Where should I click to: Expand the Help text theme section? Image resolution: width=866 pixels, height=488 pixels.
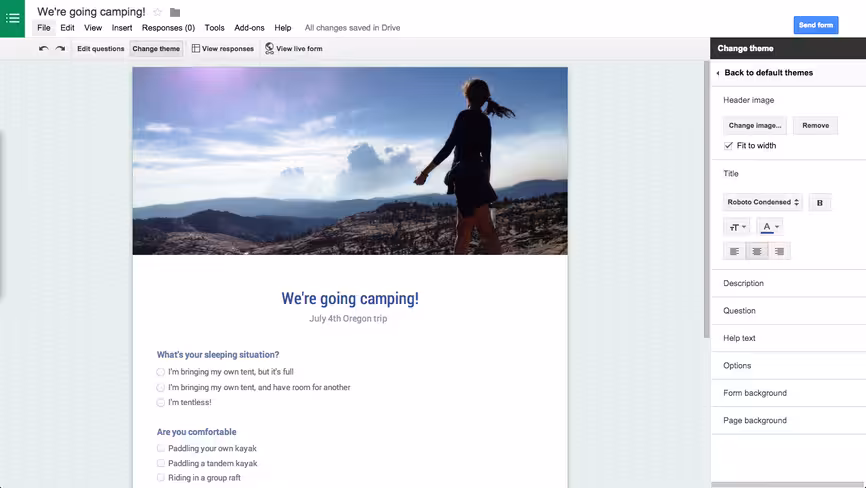pyautogui.click(x=788, y=338)
